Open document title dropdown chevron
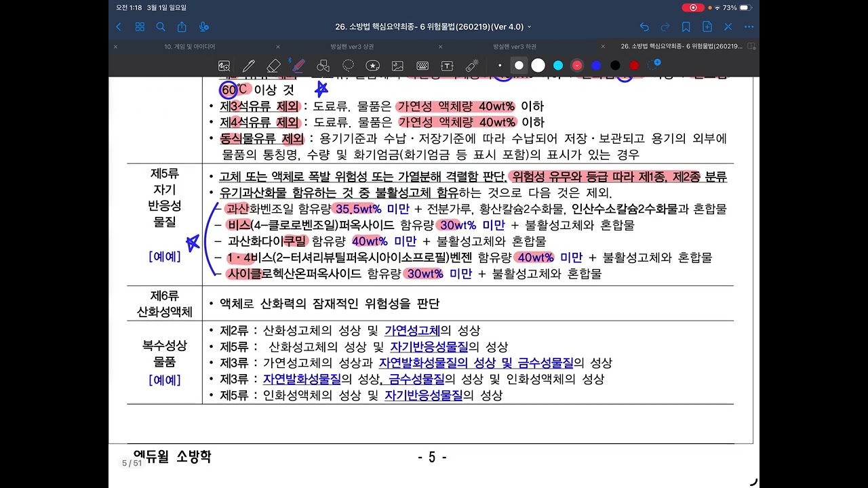Image resolution: width=868 pixels, height=488 pixels. (x=530, y=27)
